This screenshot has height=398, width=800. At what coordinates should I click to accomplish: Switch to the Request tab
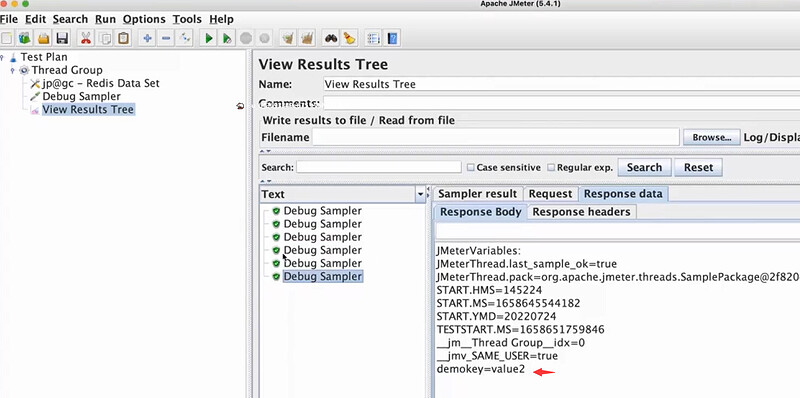(550, 194)
